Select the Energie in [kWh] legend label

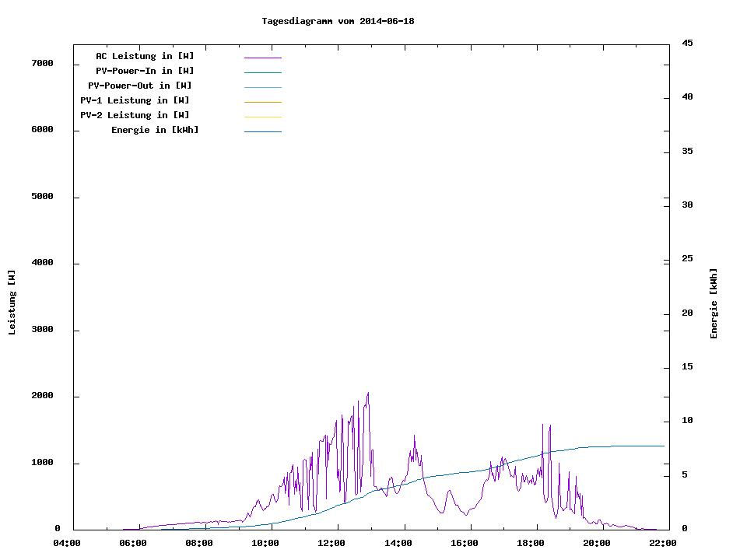click(x=155, y=130)
